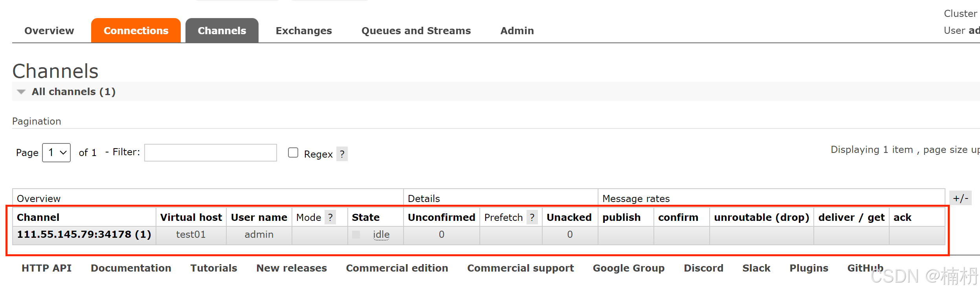The height and width of the screenshot is (292, 980).
Task: Open the Admin tab
Action: (x=517, y=31)
